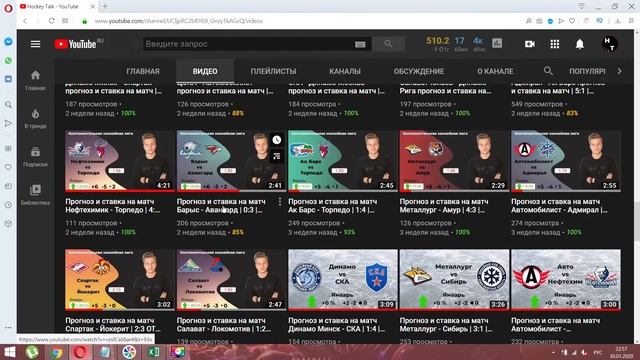The image size is (640, 360).
Task: Open bookmarks heart in Opera sidebar
Action: pyautogui.click(x=8, y=167)
